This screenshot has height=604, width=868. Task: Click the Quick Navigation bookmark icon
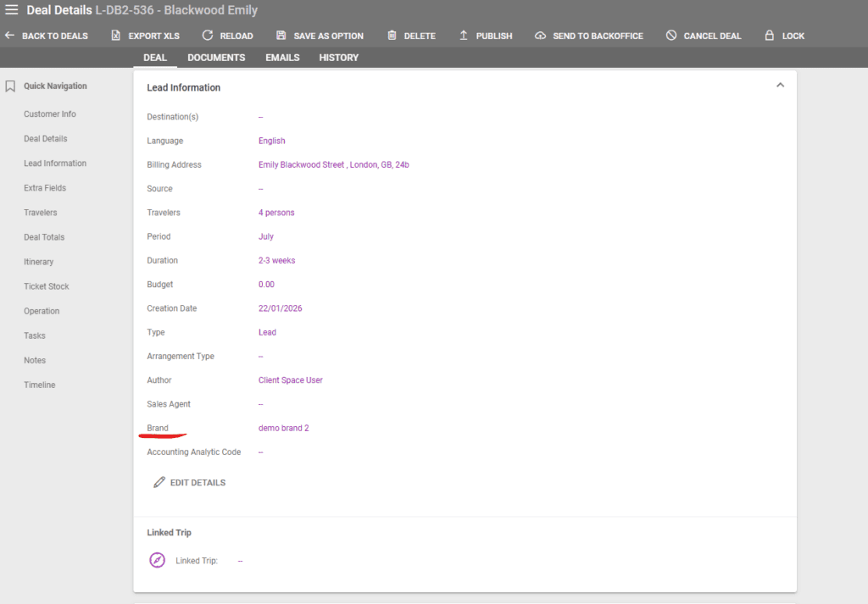tap(10, 86)
